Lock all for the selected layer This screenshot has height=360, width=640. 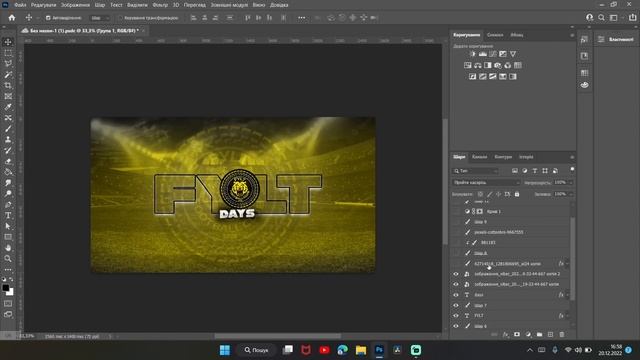coord(517,194)
